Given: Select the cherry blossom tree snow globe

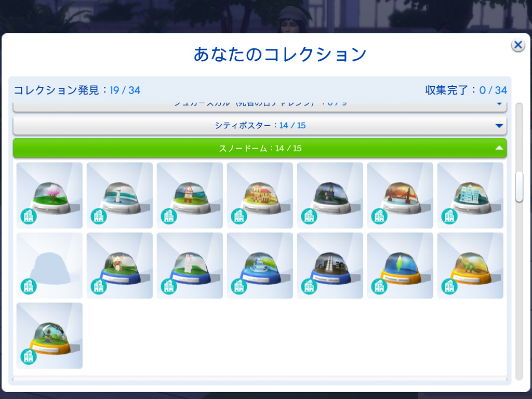Looking at the screenshot, I should 49,195.
